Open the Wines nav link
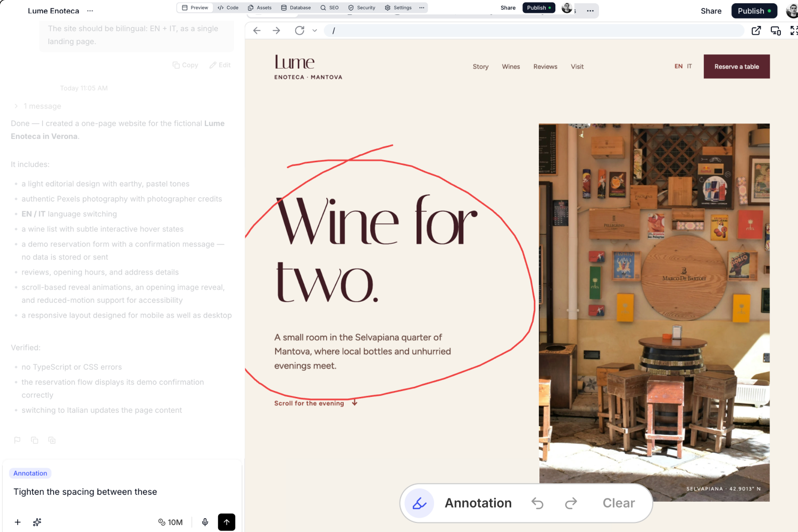 [511, 66]
